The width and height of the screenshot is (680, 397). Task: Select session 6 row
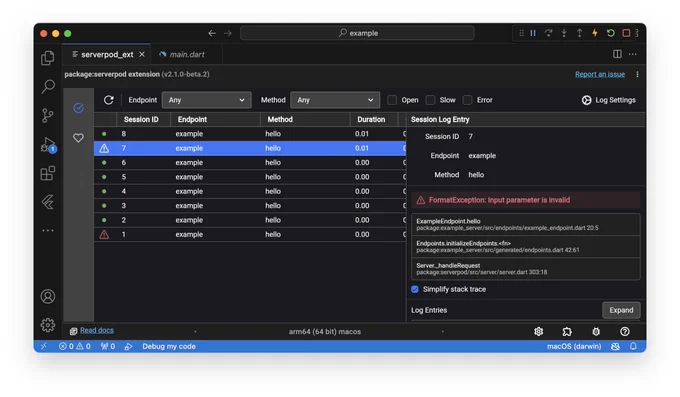click(250, 162)
